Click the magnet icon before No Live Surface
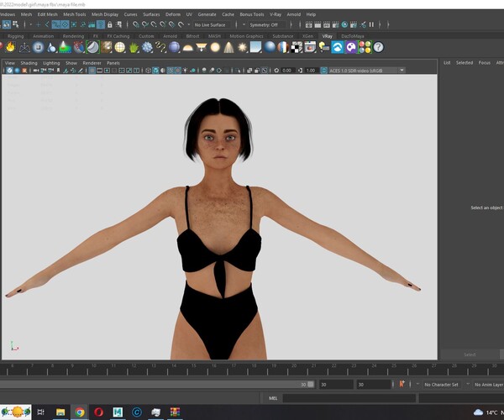Image resolution: width=504 pixels, height=420 pixels. [181, 24]
